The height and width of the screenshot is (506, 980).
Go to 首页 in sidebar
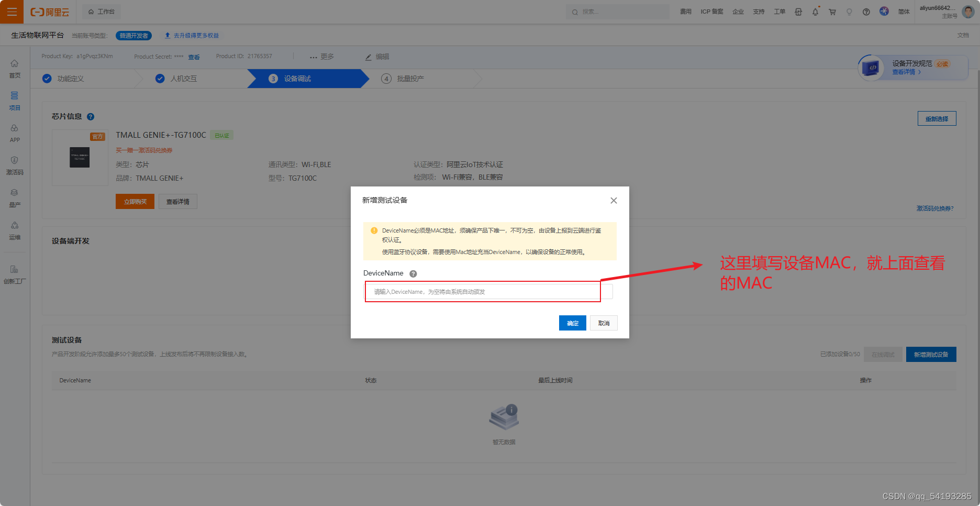click(x=15, y=69)
